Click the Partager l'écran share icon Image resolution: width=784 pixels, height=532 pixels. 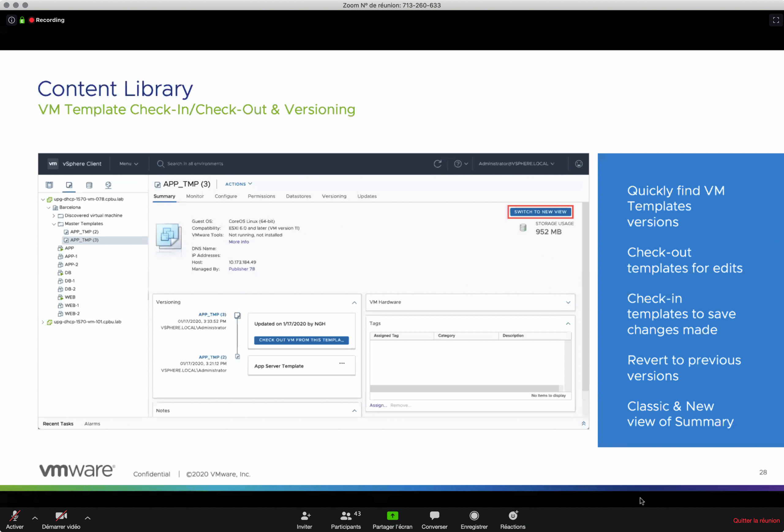[x=392, y=515]
